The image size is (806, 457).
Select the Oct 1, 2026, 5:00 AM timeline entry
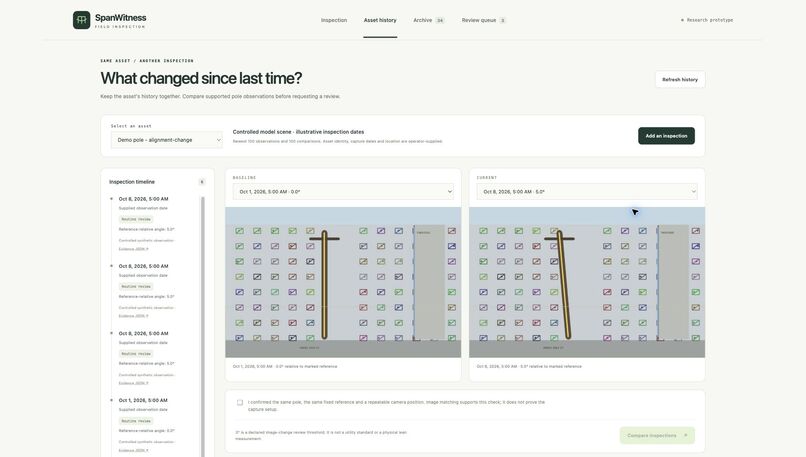143,400
